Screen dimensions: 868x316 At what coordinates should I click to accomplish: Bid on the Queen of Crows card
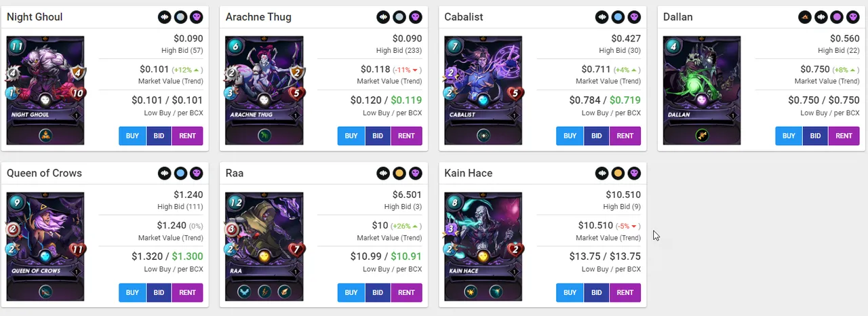159,292
